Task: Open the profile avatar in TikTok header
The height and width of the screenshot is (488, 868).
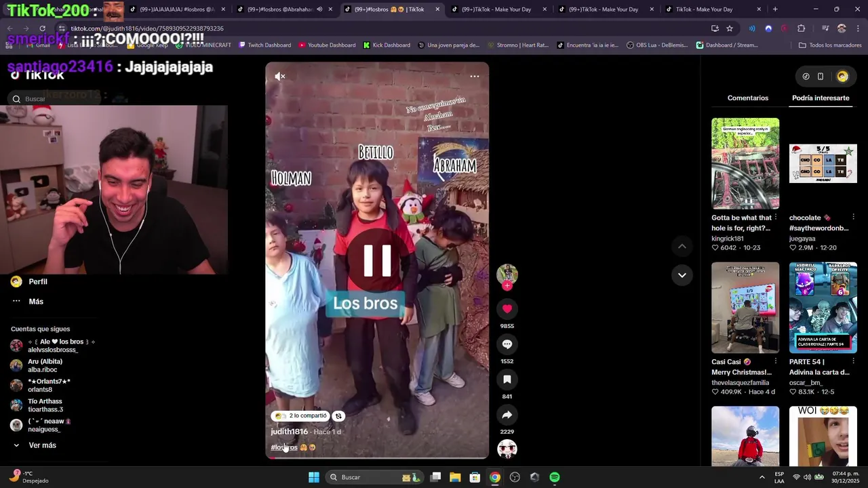Action: pyautogui.click(x=842, y=77)
